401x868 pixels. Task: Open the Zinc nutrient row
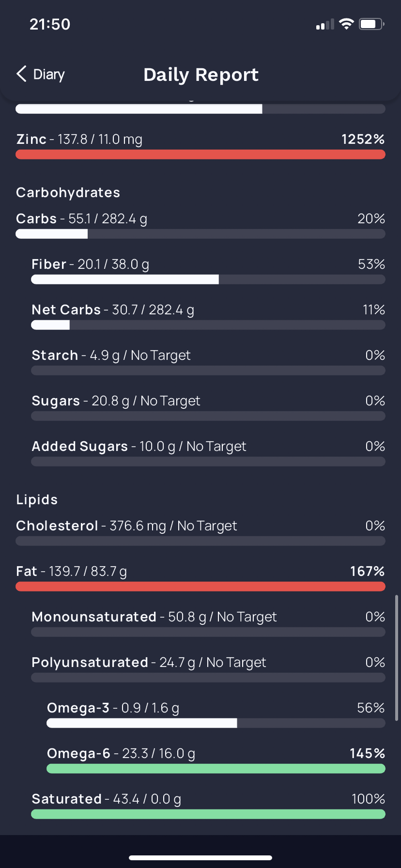[x=200, y=146]
